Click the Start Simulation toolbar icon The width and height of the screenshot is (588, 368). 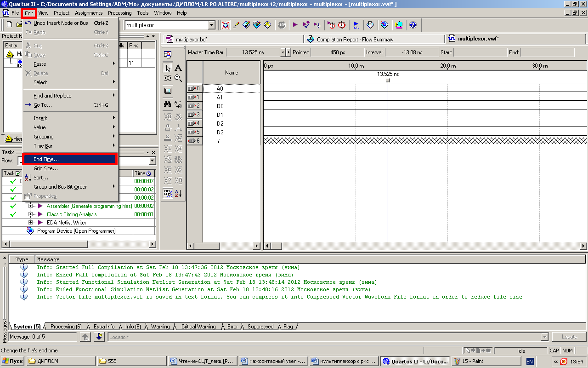[x=356, y=25]
